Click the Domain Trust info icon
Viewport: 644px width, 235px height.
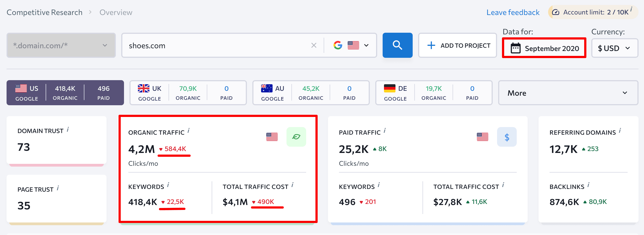coord(68,129)
